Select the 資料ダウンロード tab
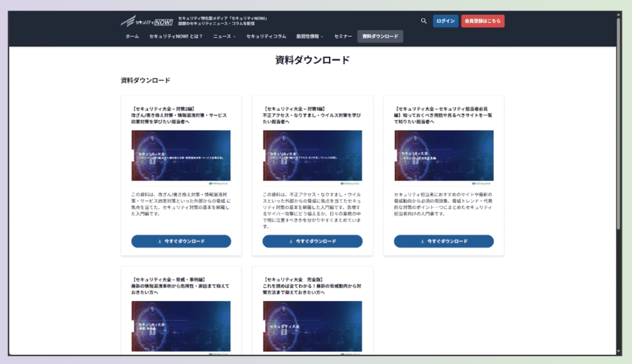The image size is (632, 364). (x=380, y=36)
